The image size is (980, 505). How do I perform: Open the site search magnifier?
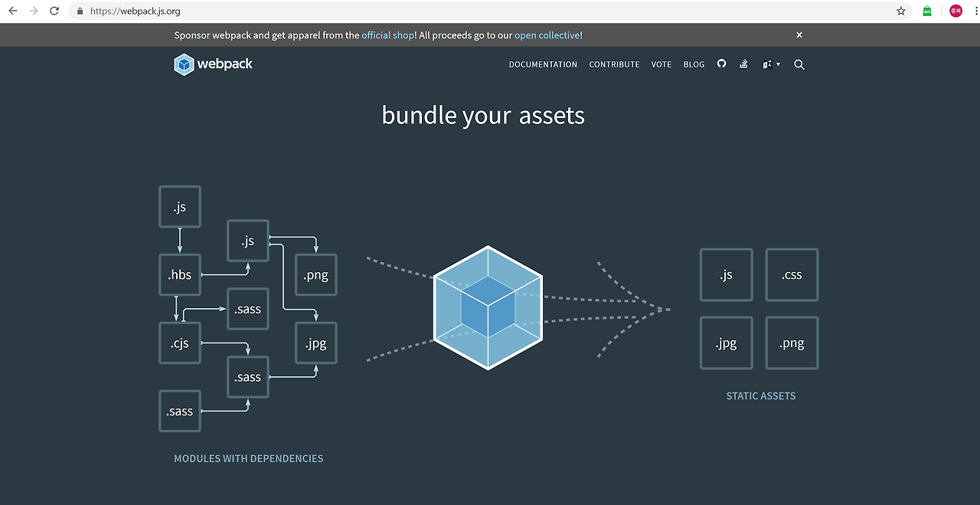799,65
